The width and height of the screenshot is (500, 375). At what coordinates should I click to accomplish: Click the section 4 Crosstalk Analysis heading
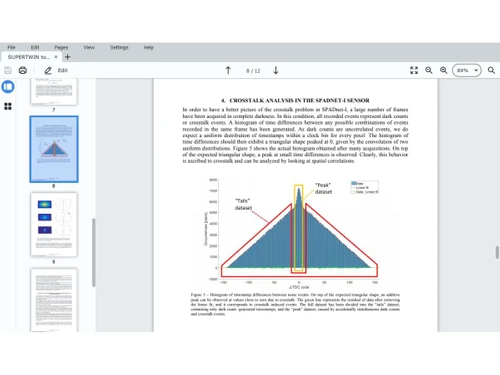(x=295, y=100)
